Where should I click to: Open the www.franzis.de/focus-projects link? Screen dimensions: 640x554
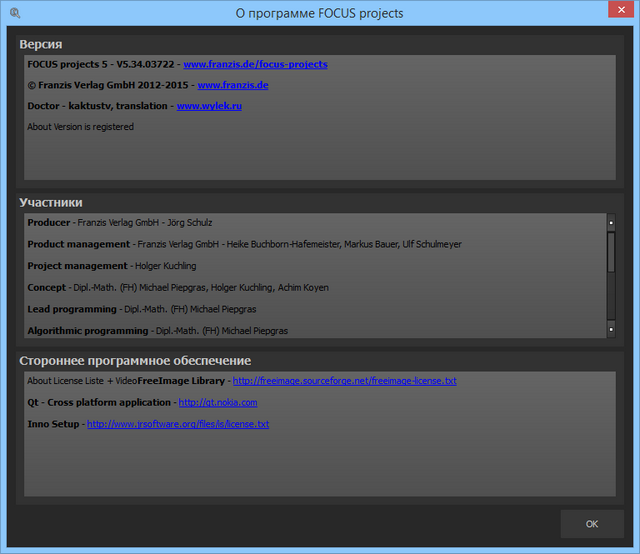click(x=255, y=64)
